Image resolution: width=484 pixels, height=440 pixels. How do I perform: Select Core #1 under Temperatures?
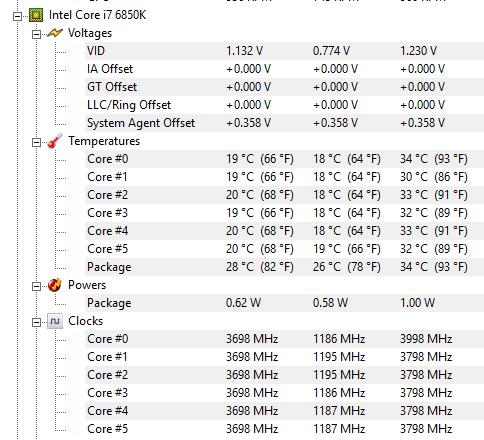pyautogui.click(x=284, y=177)
